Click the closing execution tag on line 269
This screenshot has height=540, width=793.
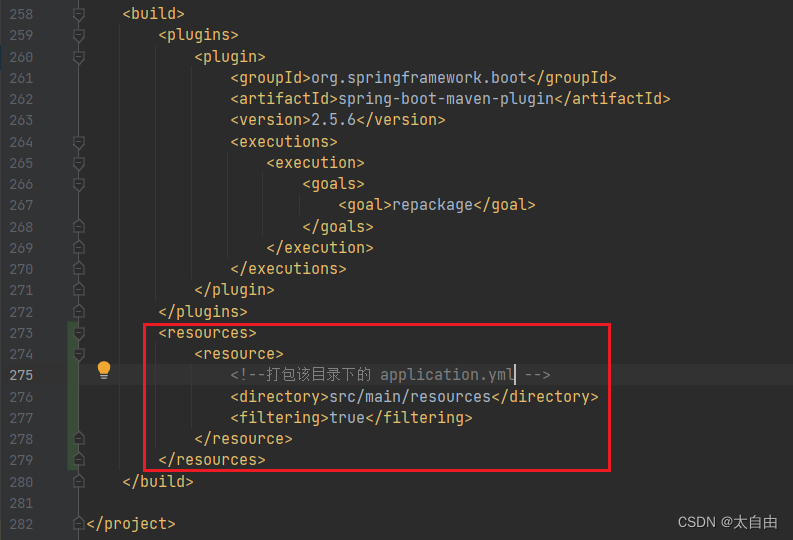(320, 248)
